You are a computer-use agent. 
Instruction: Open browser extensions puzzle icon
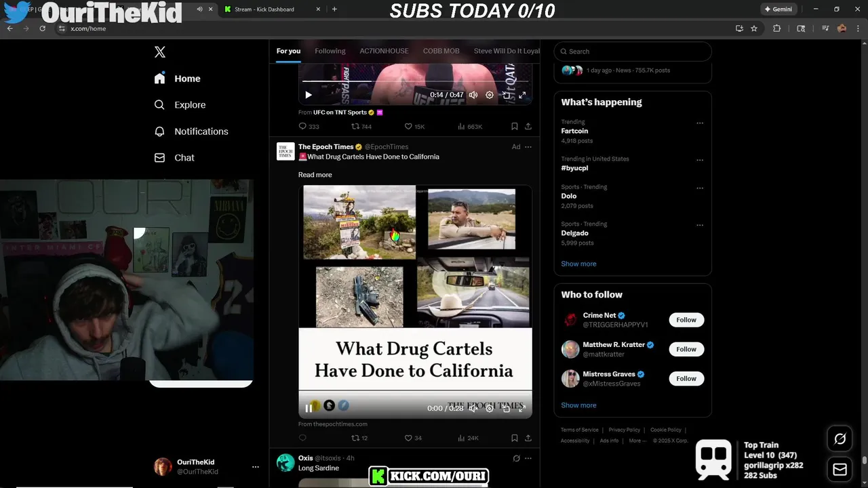point(777,28)
